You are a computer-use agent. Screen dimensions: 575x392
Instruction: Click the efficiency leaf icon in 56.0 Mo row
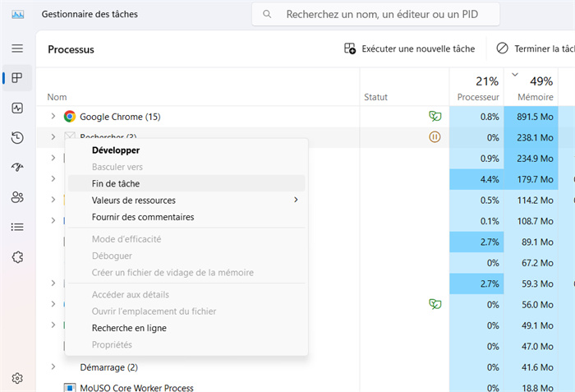pyautogui.click(x=435, y=304)
